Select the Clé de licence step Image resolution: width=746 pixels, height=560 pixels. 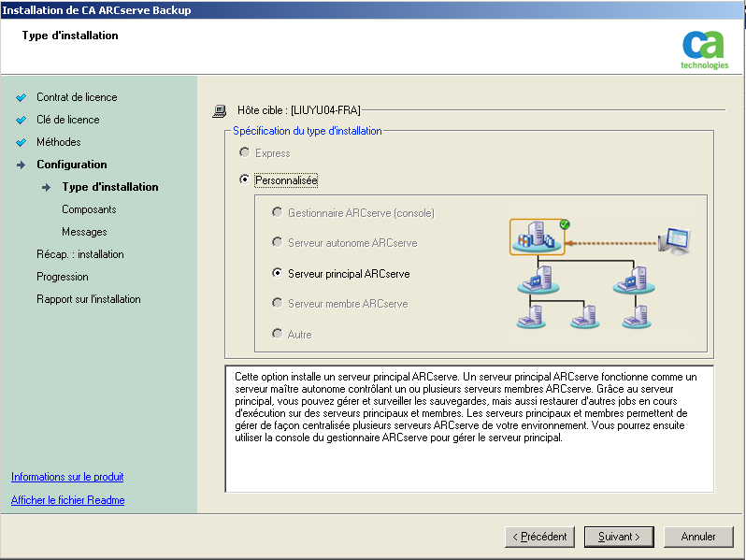pyautogui.click(x=68, y=120)
